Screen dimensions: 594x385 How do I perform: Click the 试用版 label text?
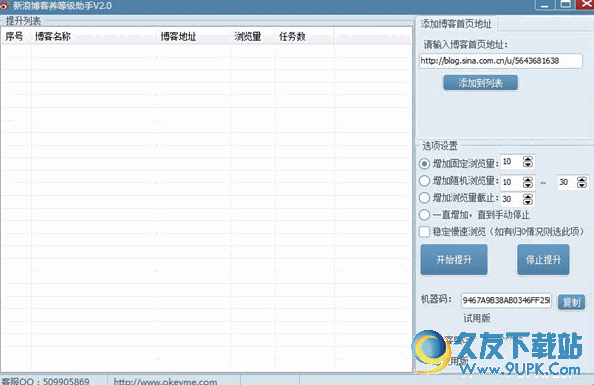click(477, 318)
